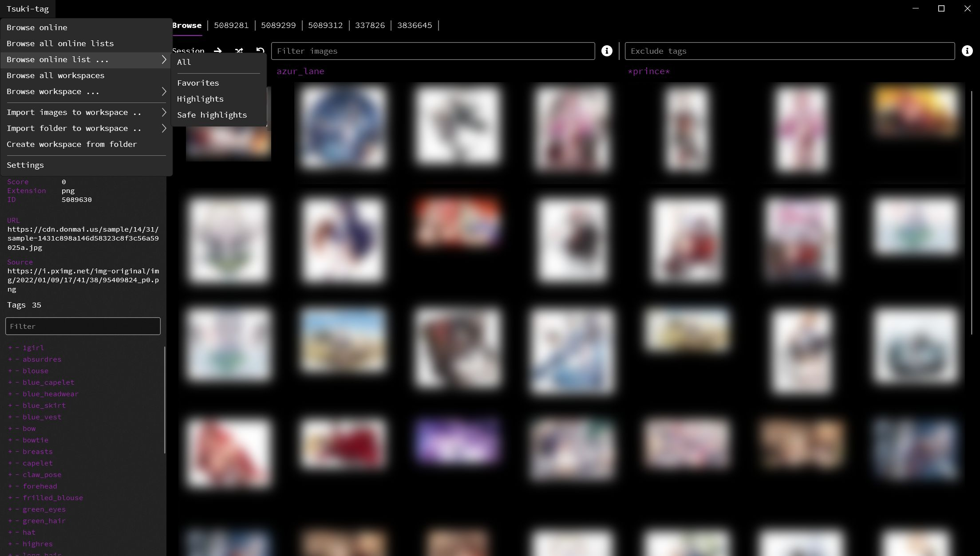Click the minus icon for tag highres
The width and height of the screenshot is (980, 556).
pyautogui.click(x=17, y=544)
